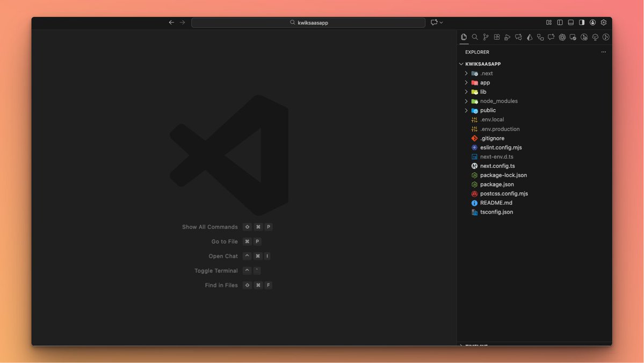Click the kwiksaasapp command center search box
This screenshot has height=363, width=644.
coord(308,23)
